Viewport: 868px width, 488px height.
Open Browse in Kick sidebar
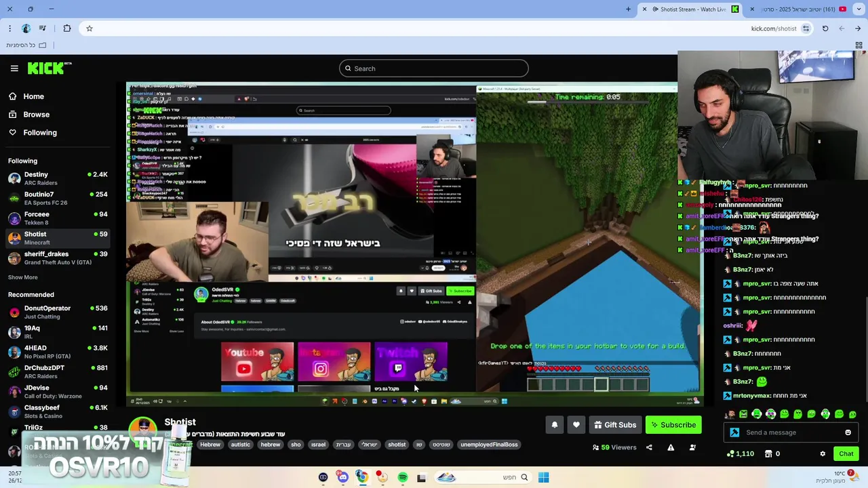pos(36,115)
